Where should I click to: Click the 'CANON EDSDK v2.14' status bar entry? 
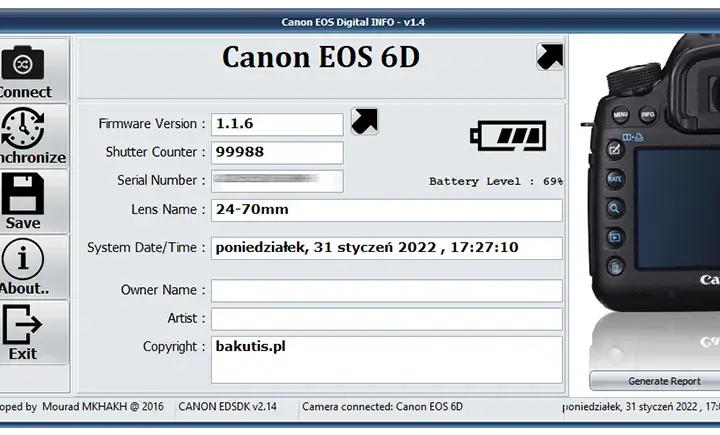click(x=227, y=407)
